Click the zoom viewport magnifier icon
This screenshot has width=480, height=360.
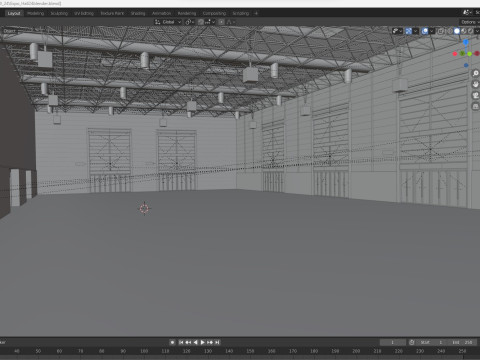pos(475,73)
